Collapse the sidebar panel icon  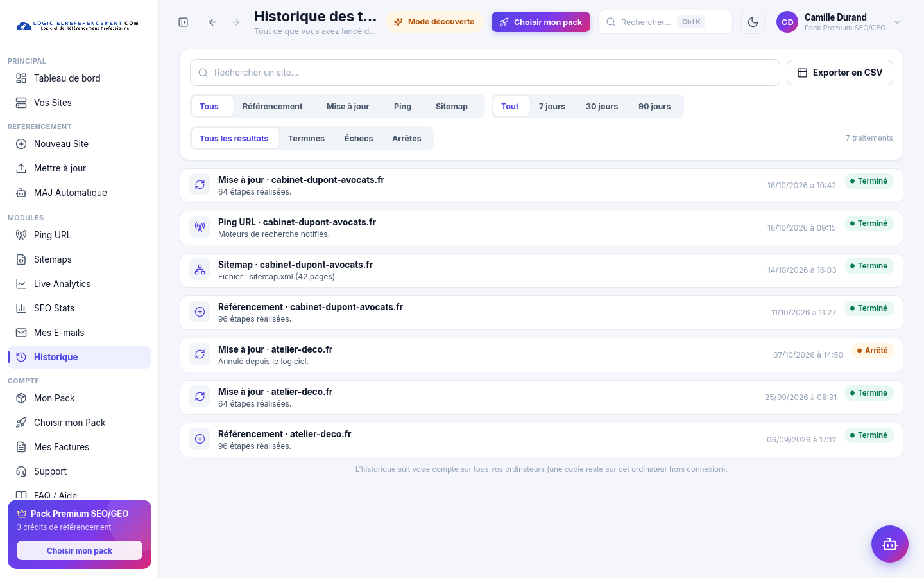[x=184, y=22]
